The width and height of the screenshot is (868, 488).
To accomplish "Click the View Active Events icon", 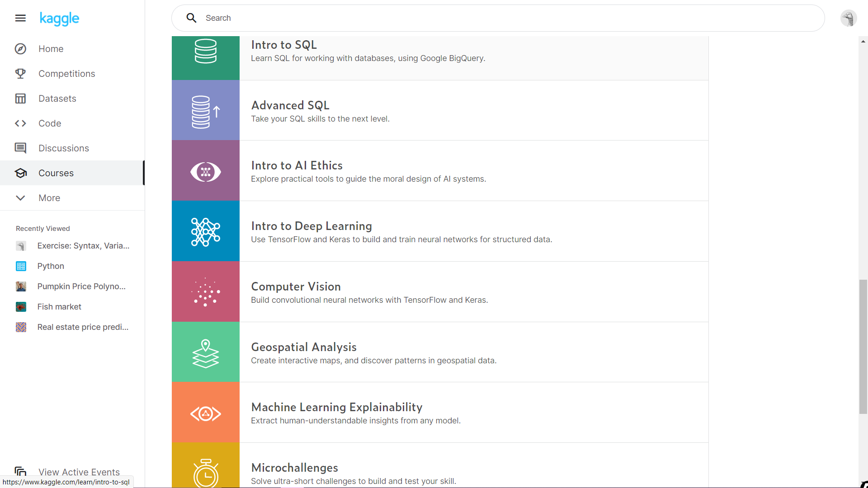I will [x=20, y=472].
